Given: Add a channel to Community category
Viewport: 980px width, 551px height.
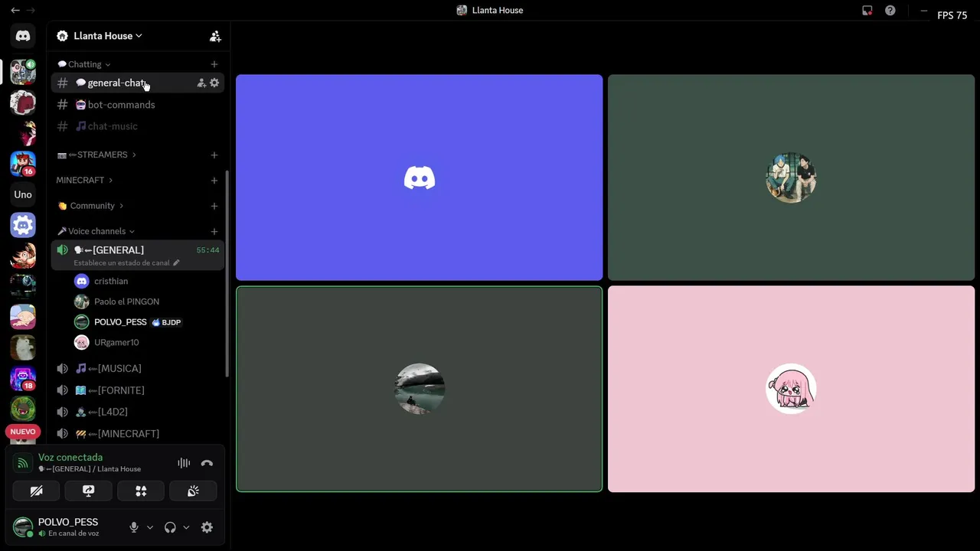Looking at the screenshot, I should point(214,206).
